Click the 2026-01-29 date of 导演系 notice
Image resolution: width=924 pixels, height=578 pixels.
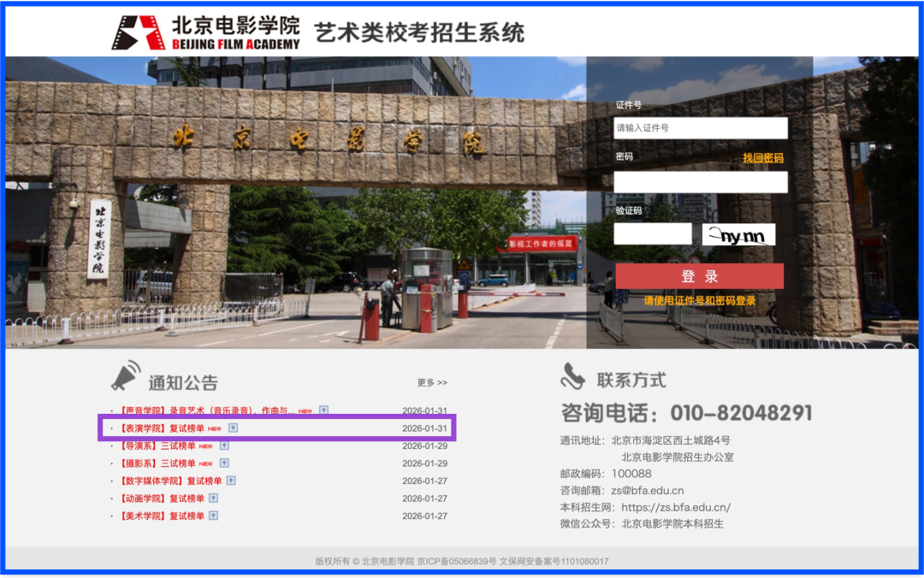pos(425,445)
